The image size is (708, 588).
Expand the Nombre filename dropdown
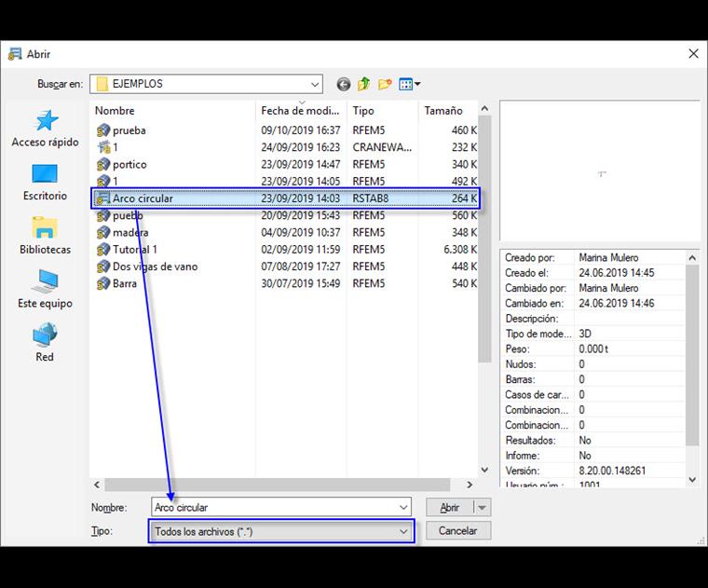click(403, 508)
